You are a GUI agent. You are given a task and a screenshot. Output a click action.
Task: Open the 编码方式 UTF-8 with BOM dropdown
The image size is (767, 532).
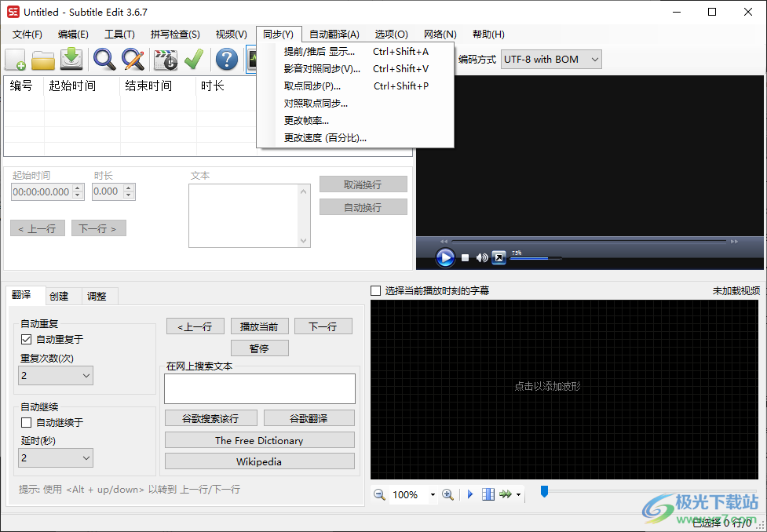(x=551, y=60)
